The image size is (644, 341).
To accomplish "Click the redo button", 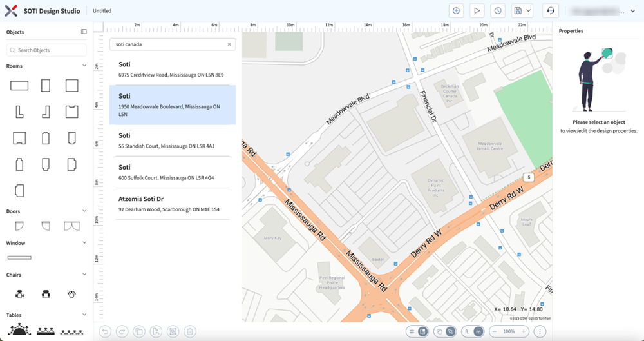I will (122, 331).
